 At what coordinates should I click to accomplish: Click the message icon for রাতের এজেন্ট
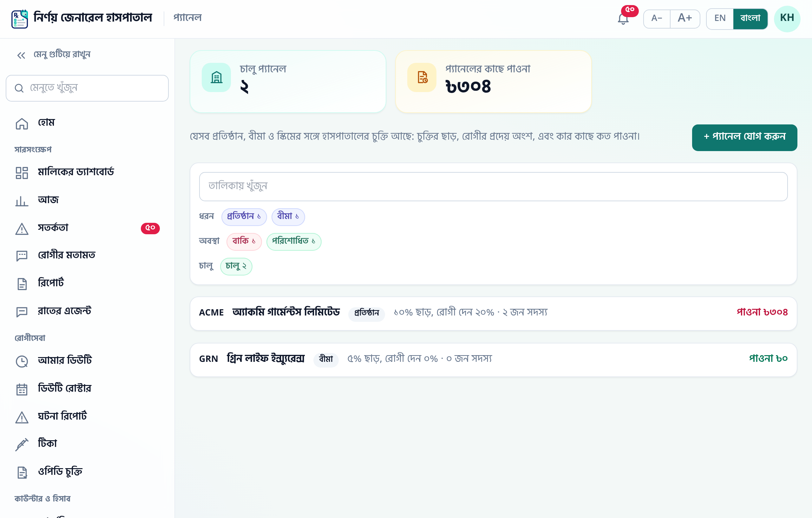pos(22,311)
